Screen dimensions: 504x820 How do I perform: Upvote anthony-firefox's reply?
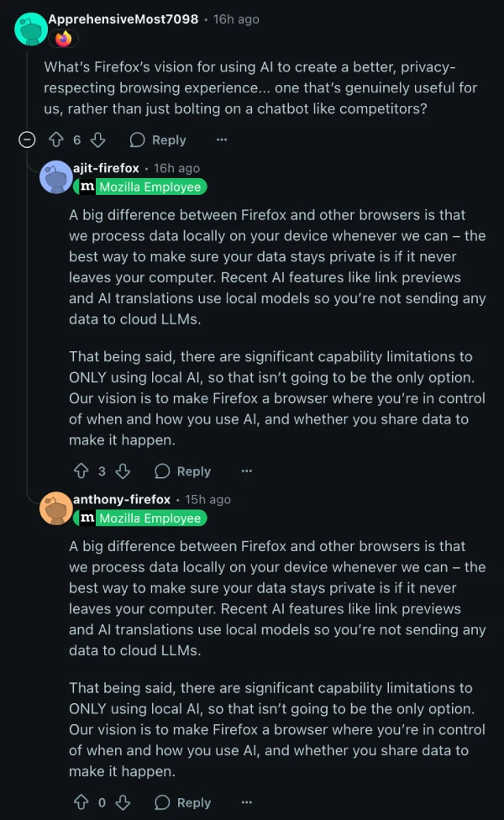coord(81,802)
